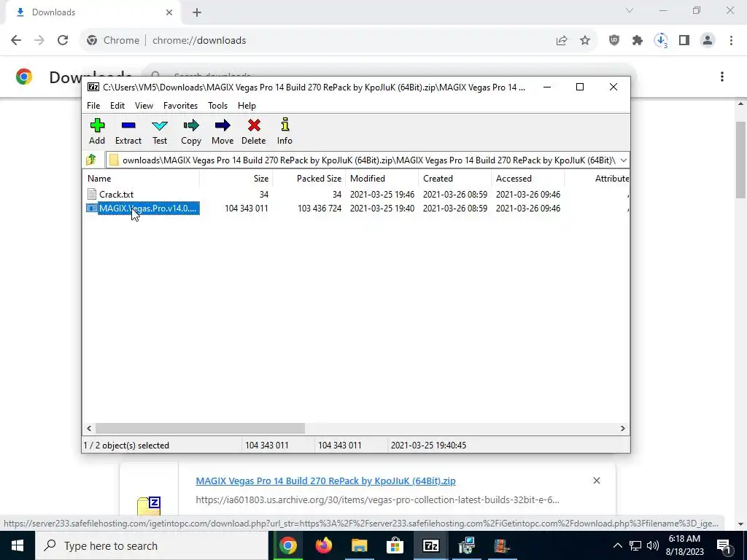Remove the MAGIX Vegas download entry from list
Viewport: 747px width, 560px height.
(x=597, y=481)
